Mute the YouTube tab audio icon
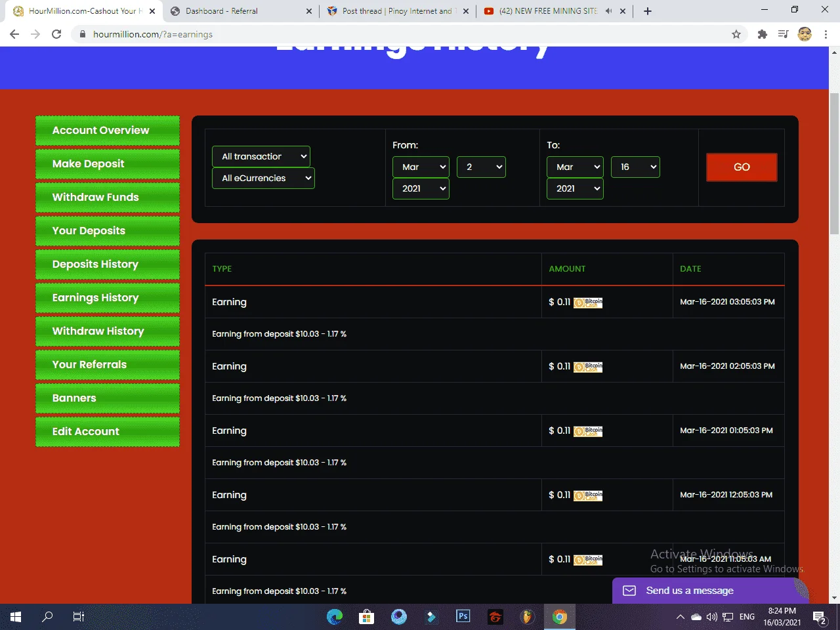 [x=608, y=11]
